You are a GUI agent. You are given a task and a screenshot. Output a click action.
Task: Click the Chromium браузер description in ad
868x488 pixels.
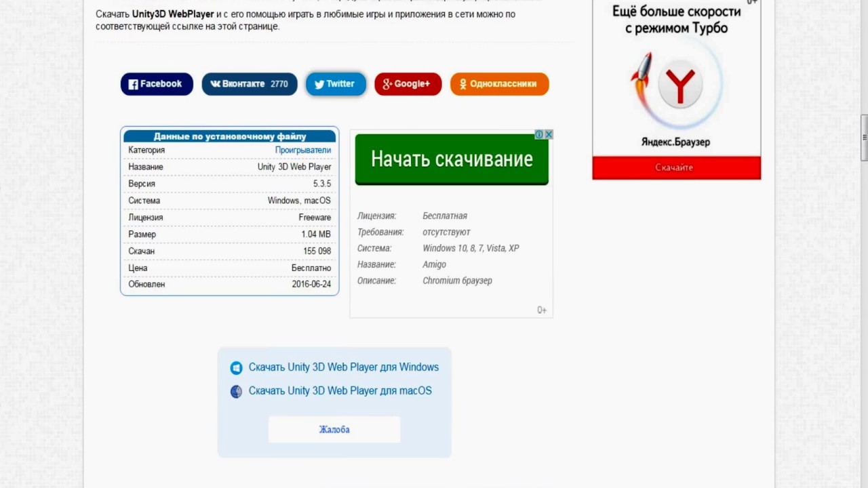pyautogui.click(x=458, y=281)
